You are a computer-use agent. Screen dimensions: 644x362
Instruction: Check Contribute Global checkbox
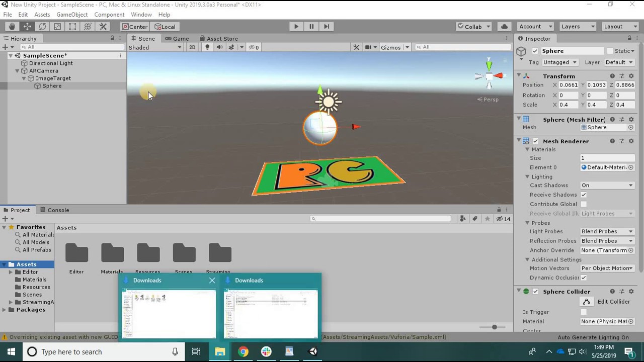tap(584, 204)
